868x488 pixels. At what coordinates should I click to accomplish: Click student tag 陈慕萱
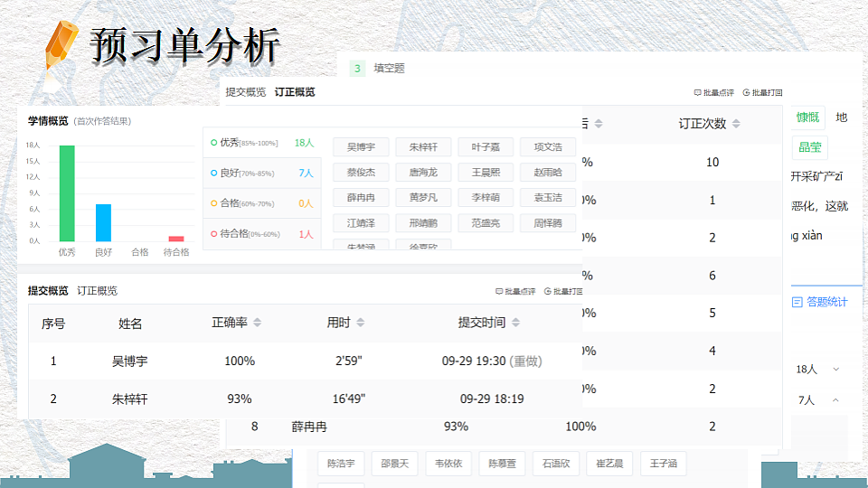[x=502, y=464]
